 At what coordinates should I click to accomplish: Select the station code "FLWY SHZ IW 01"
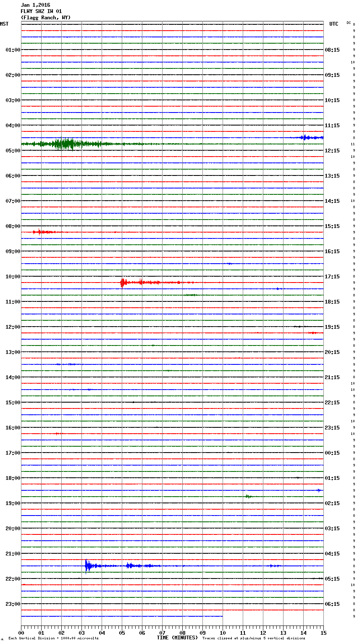41,11
